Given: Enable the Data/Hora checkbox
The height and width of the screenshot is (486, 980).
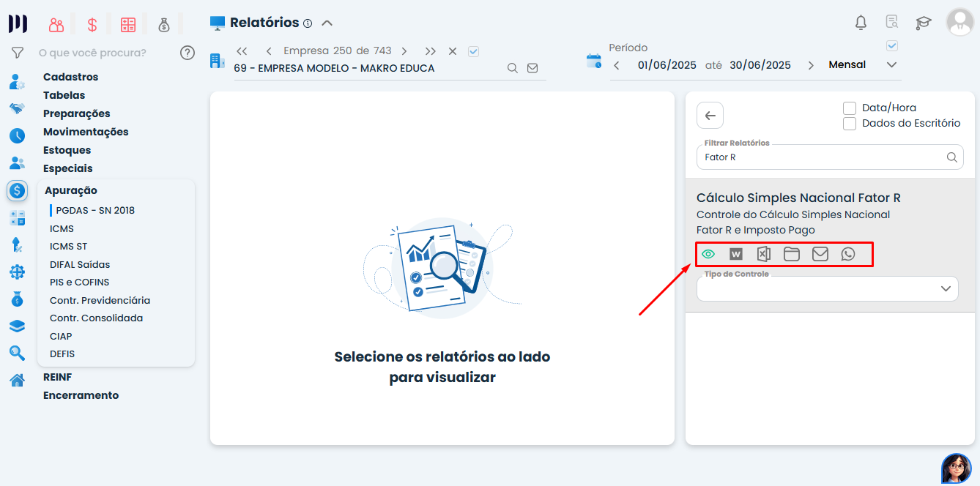Looking at the screenshot, I should [850, 108].
